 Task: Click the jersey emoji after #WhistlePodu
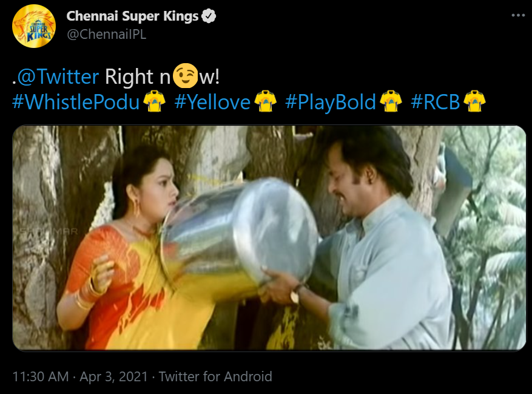154,101
